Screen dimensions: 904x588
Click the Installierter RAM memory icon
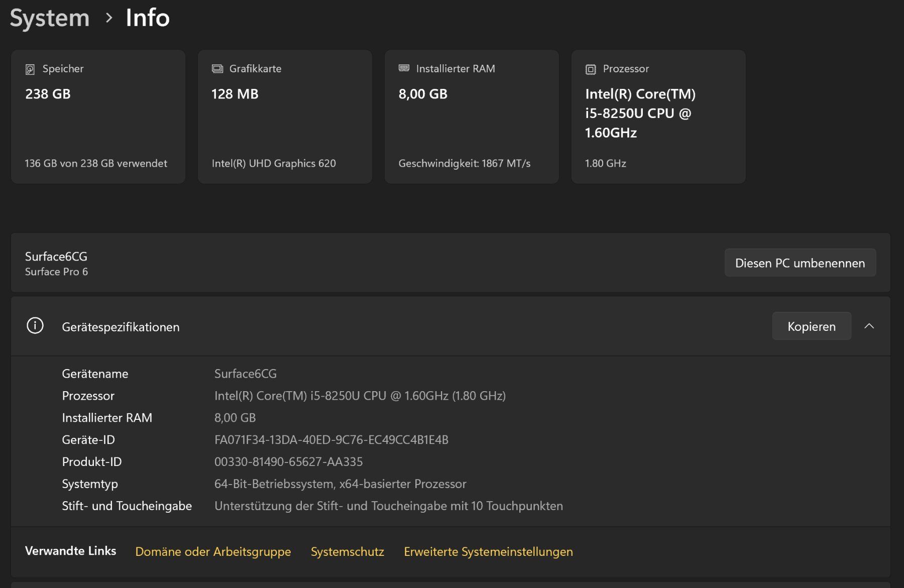click(x=404, y=68)
